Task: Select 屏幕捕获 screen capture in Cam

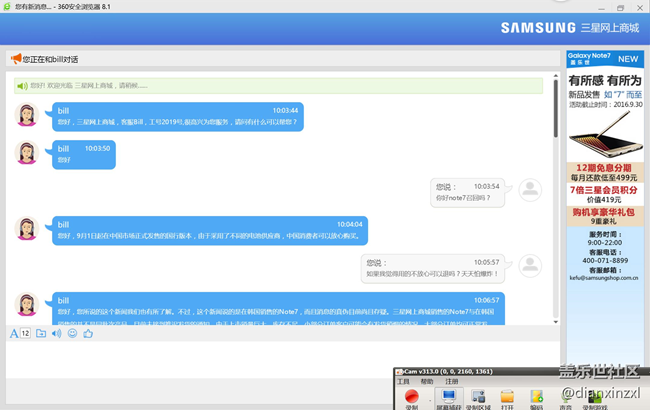Action: (x=449, y=399)
